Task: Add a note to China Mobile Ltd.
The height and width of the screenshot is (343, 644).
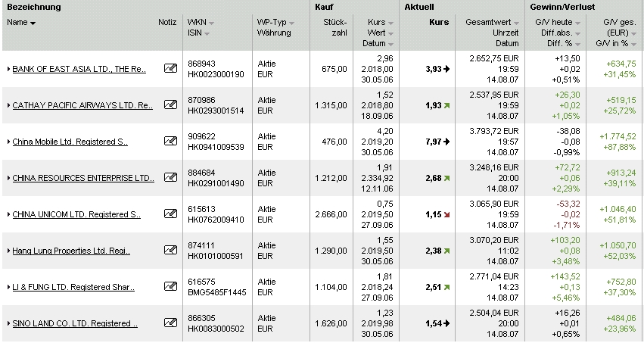Action: click(x=170, y=142)
